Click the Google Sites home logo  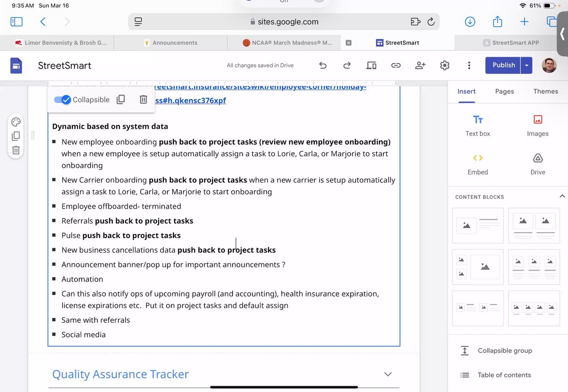tap(16, 66)
